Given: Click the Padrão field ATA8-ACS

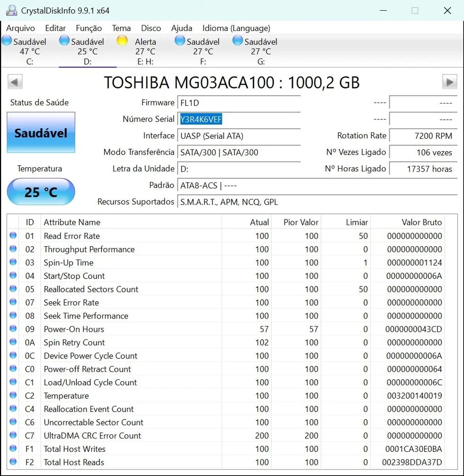Looking at the screenshot, I should tap(317, 185).
